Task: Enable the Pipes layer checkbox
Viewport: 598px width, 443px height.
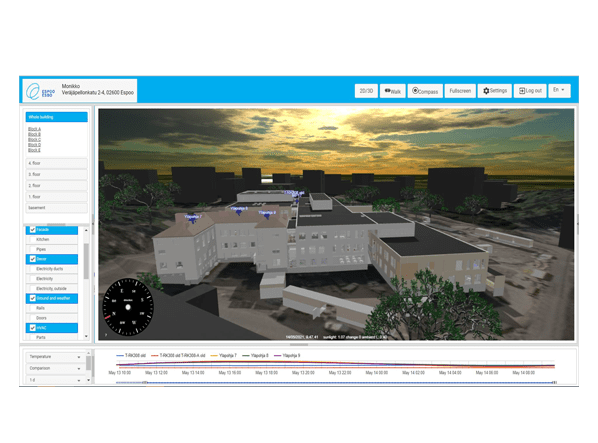Action: pyautogui.click(x=32, y=249)
